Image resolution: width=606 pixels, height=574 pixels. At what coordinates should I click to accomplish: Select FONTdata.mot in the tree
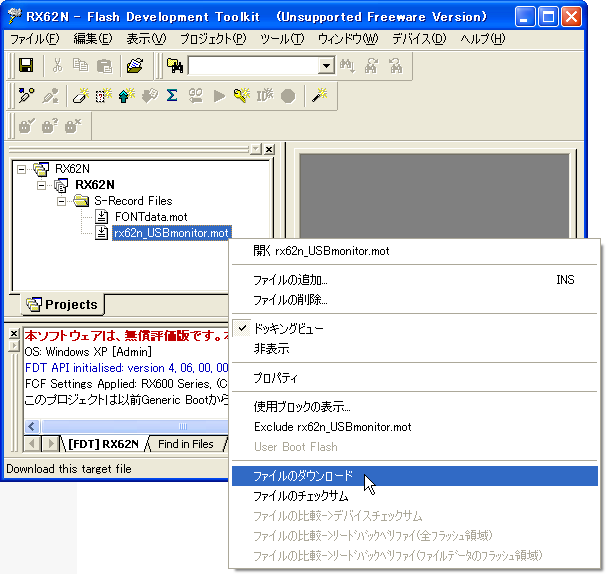click(x=151, y=217)
